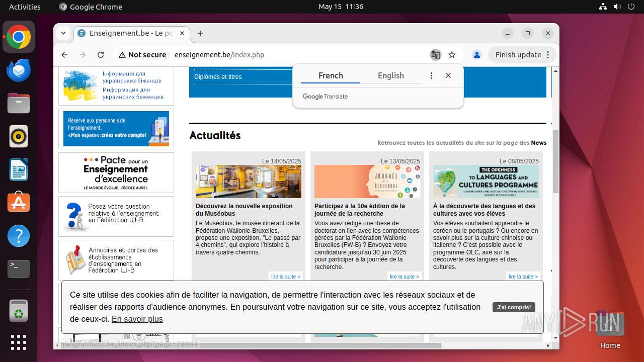Click the vertical scrollbar thumb
Screen dimensions: 644x362
(555, 161)
